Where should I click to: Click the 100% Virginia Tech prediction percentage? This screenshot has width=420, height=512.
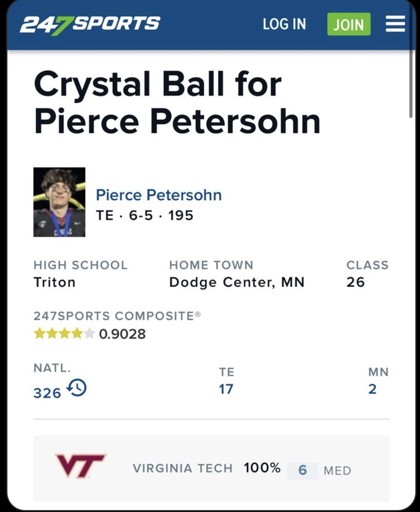tap(262, 468)
